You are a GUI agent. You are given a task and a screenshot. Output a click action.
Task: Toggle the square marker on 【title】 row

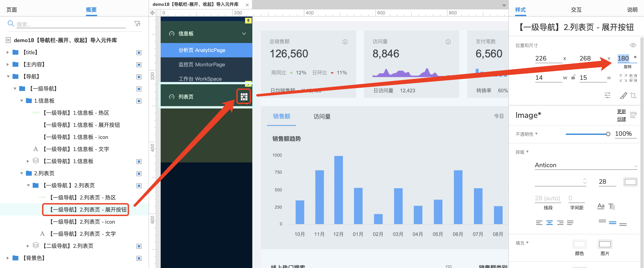(x=139, y=53)
